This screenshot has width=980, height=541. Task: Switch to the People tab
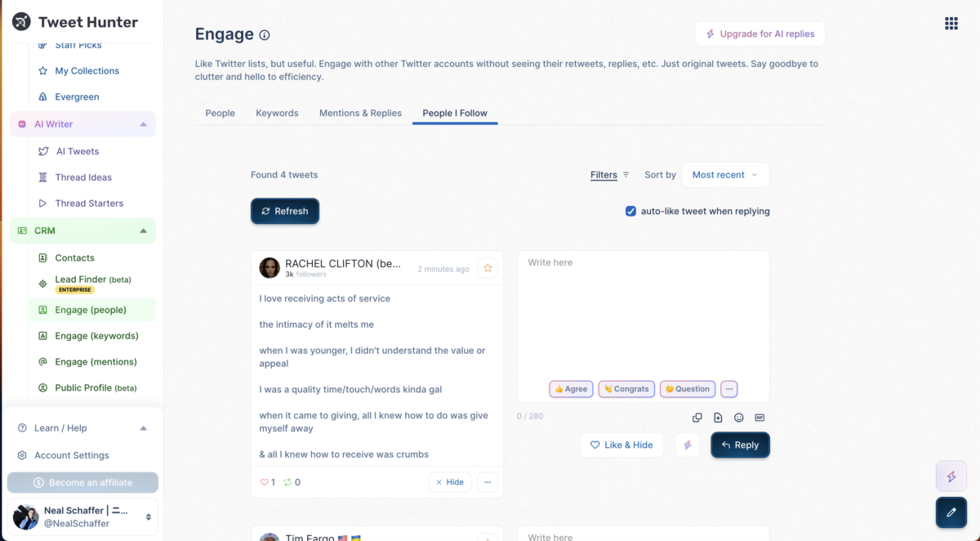220,113
